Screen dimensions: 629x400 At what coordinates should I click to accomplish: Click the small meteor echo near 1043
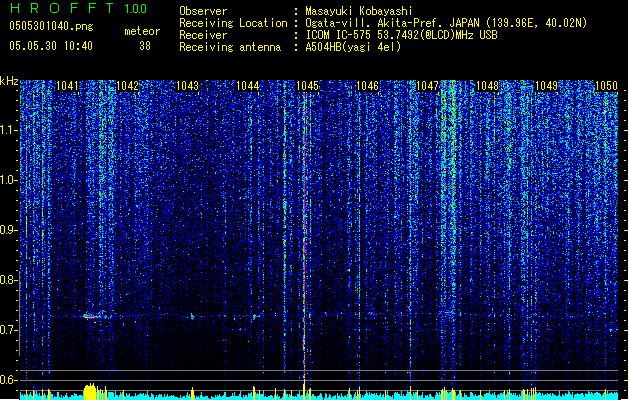click(192, 317)
